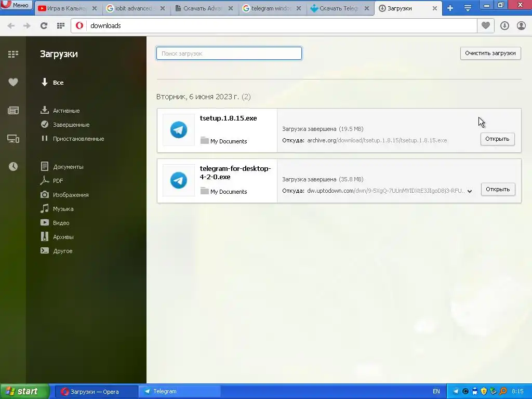The image size is (532, 399).
Task: Show Все downloads
Action: tap(52, 83)
